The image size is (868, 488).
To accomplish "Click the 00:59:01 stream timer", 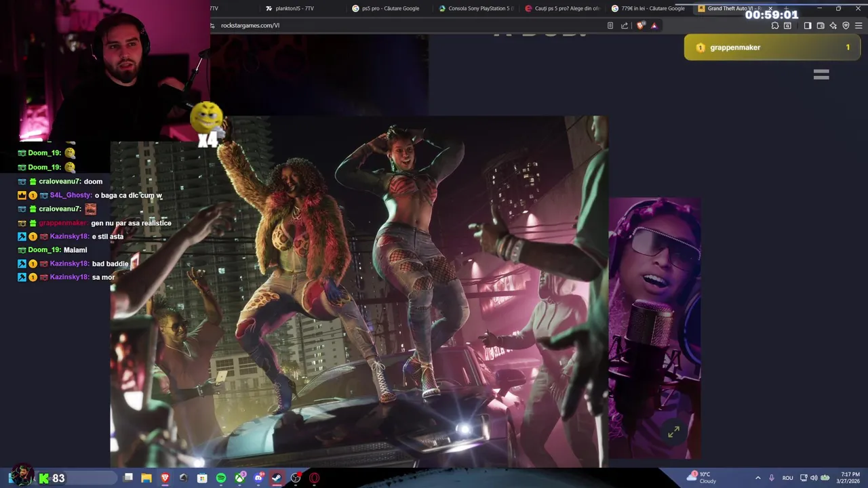I will pos(772,15).
